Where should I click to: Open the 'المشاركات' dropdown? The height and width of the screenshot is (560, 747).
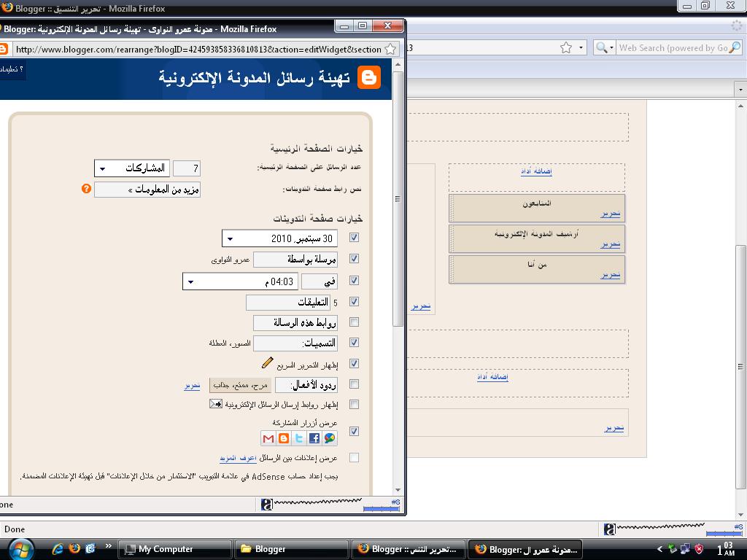point(132,168)
